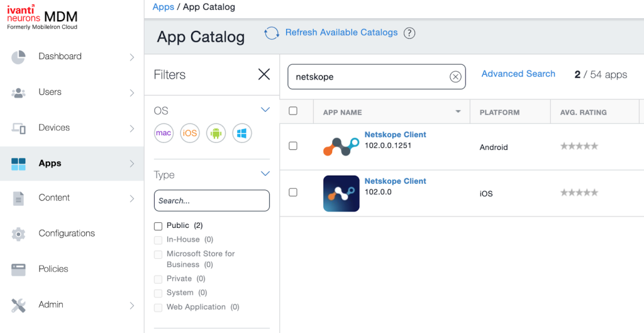This screenshot has height=333, width=644.
Task: Expand Users submenu chevron
Action: 132,93
